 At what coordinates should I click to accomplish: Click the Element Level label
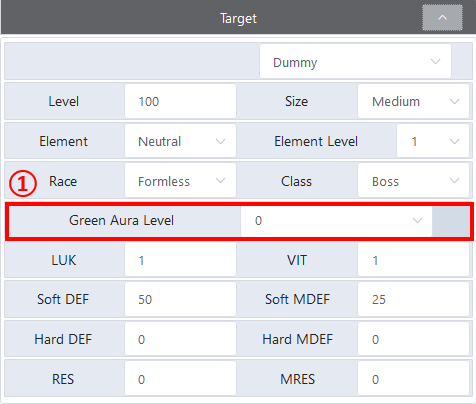point(316,141)
